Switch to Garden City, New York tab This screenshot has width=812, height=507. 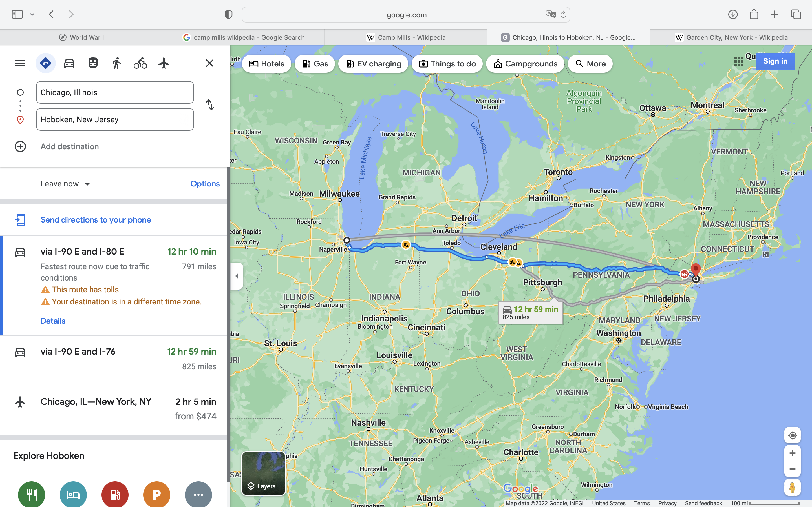click(731, 37)
